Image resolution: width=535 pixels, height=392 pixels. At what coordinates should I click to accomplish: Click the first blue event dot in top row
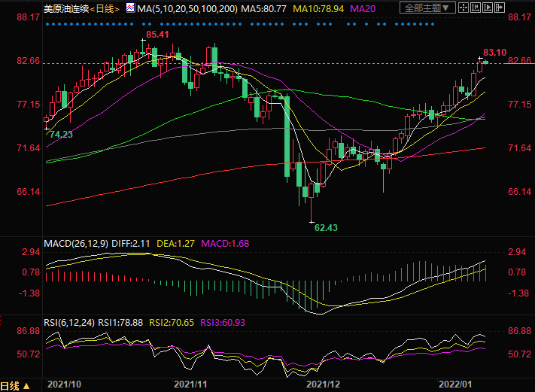47,24
